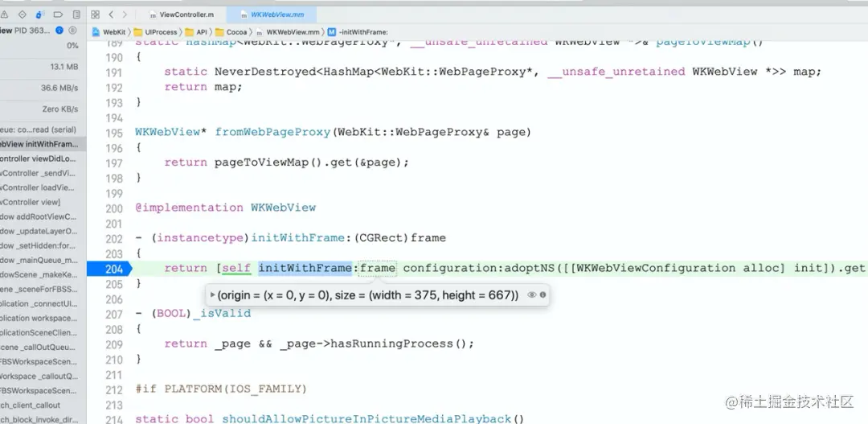
Task: Click the Quick Look eye icon in popup
Action: click(x=531, y=294)
